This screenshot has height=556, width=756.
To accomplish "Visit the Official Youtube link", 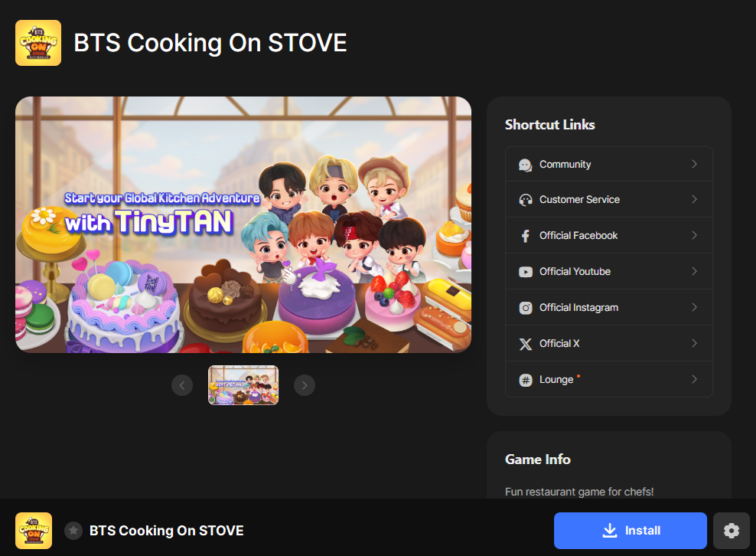I will (609, 271).
